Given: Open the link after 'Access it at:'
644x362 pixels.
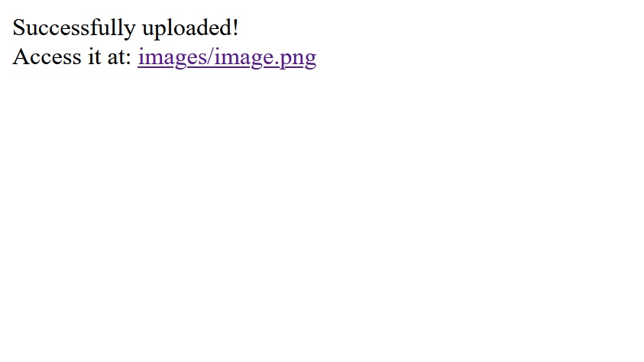Looking at the screenshot, I should (227, 57).
